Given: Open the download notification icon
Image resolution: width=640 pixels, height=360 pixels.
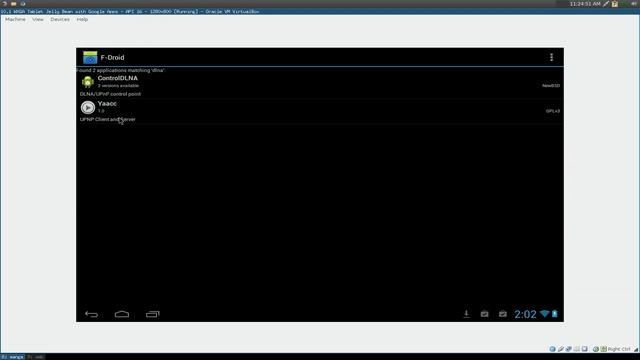Looking at the screenshot, I should click(466, 313).
